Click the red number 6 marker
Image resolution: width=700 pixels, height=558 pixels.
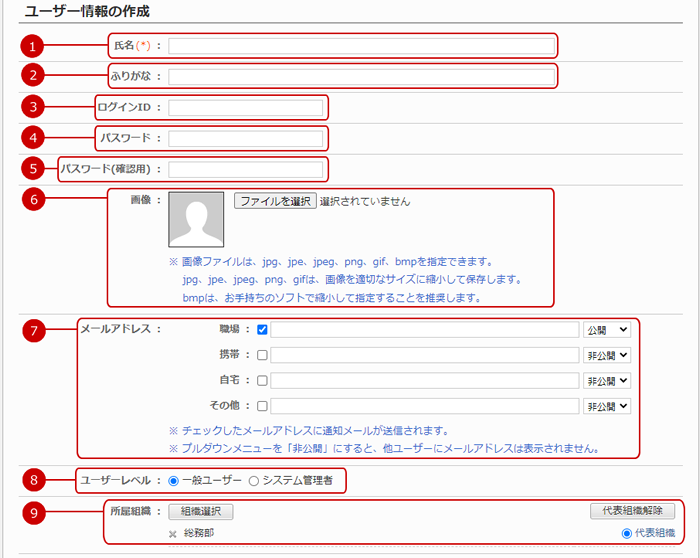(33, 199)
